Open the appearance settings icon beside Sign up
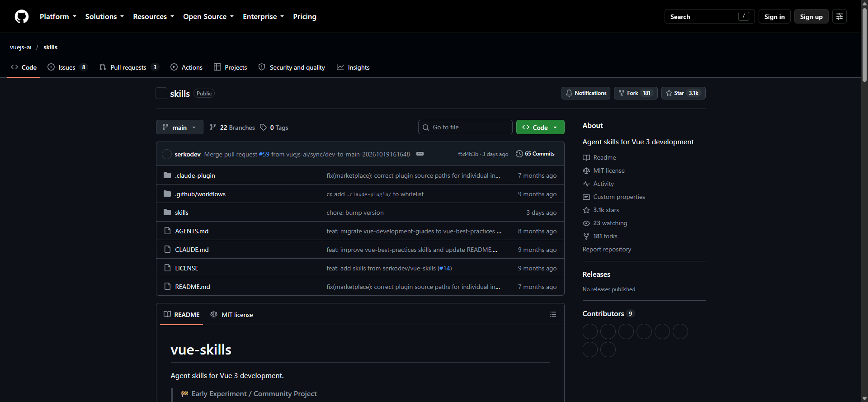The image size is (868, 402). coord(840,17)
